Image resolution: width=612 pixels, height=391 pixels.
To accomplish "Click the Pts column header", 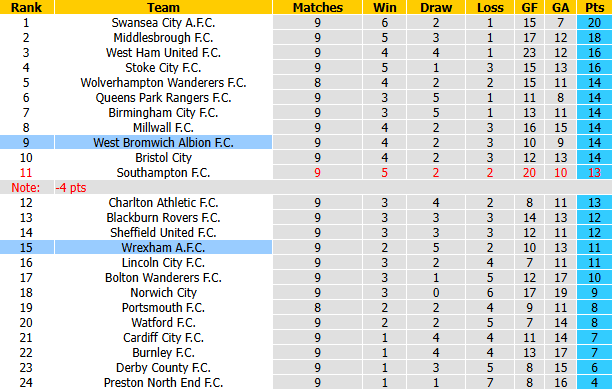I will click(594, 7).
